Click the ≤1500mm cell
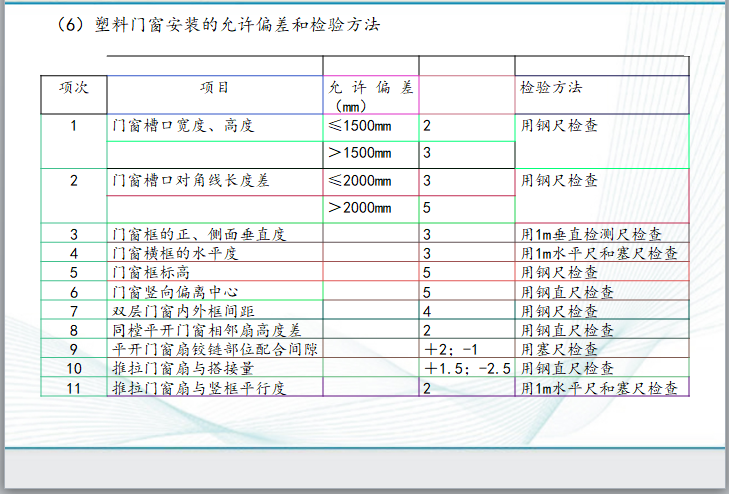Viewport: 729px width, 494px height. (360, 127)
